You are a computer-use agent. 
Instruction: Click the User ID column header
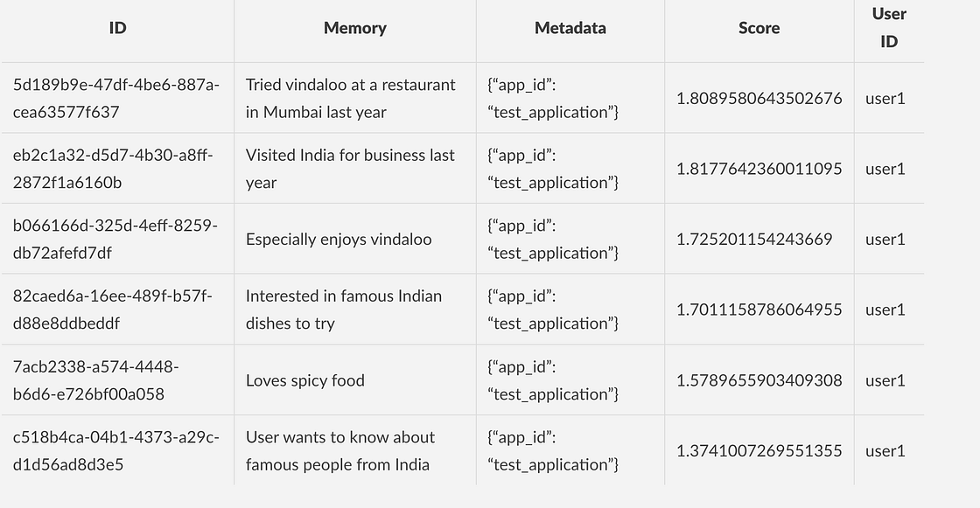tap(889, 28)
